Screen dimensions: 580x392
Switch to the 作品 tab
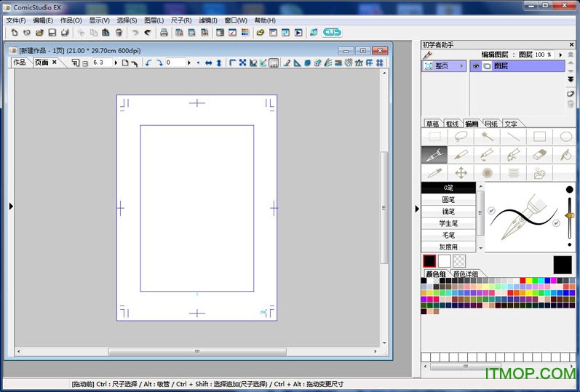pos(20,63)
